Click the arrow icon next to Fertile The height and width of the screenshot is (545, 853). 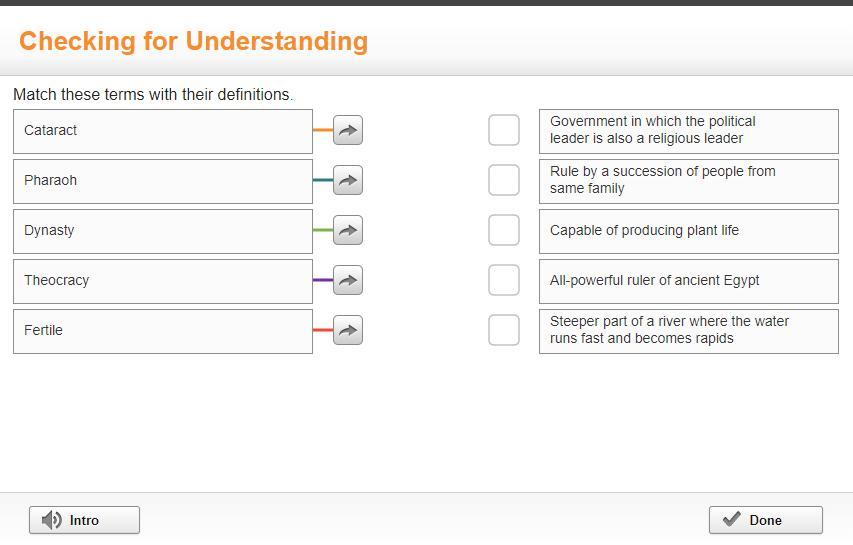coord(347,330)
